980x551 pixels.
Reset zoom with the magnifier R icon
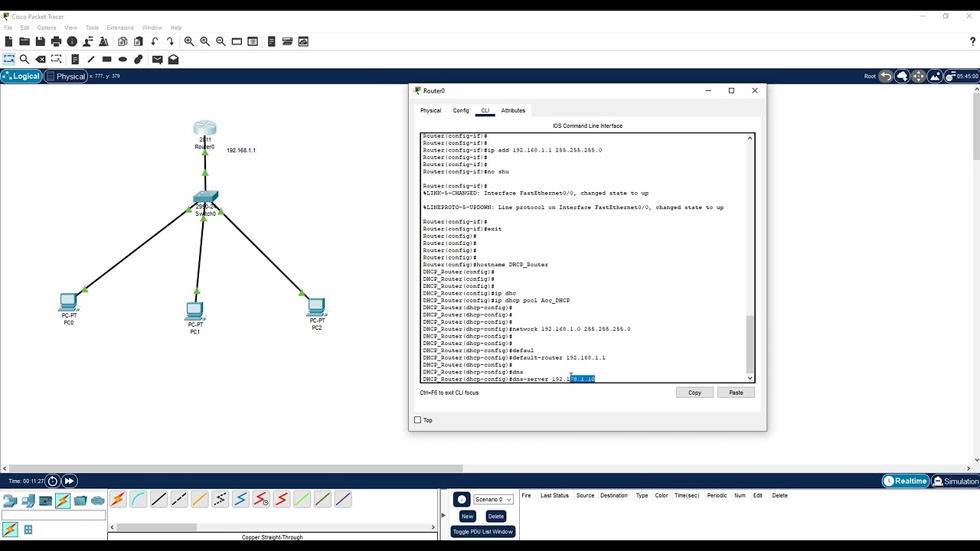[204, 41]
